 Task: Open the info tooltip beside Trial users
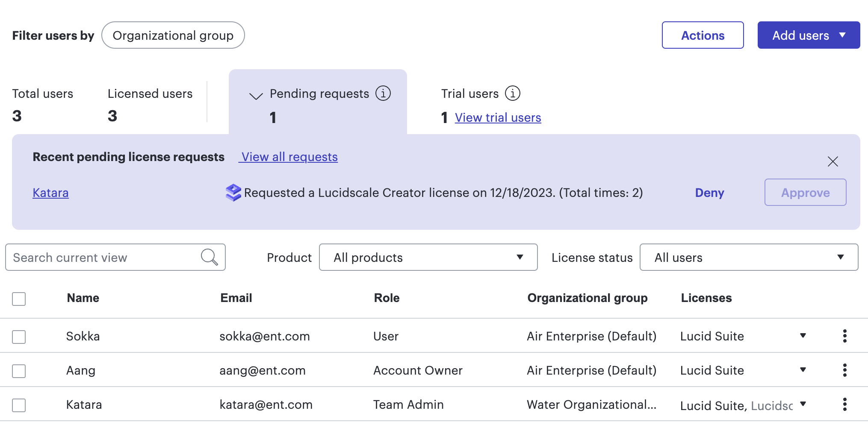513,93
